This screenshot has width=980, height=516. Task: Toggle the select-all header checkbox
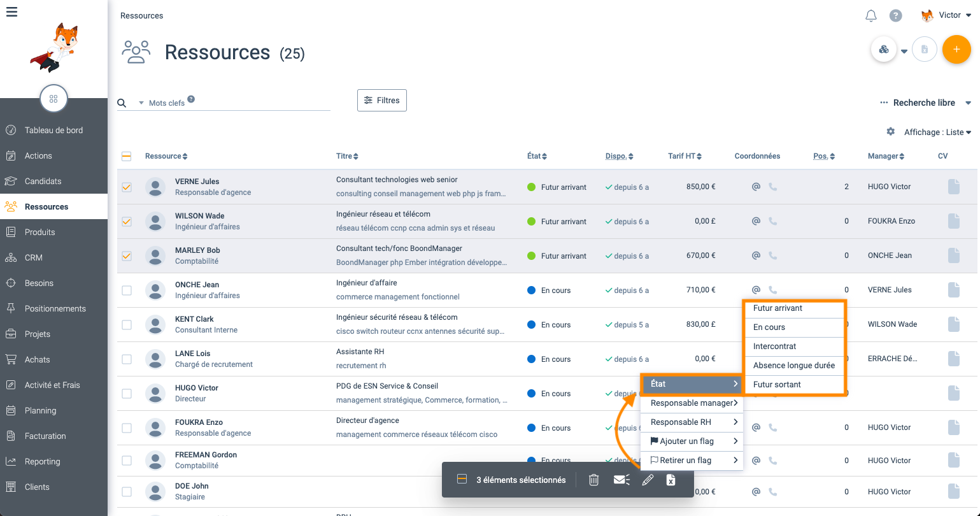click(127, 156)
